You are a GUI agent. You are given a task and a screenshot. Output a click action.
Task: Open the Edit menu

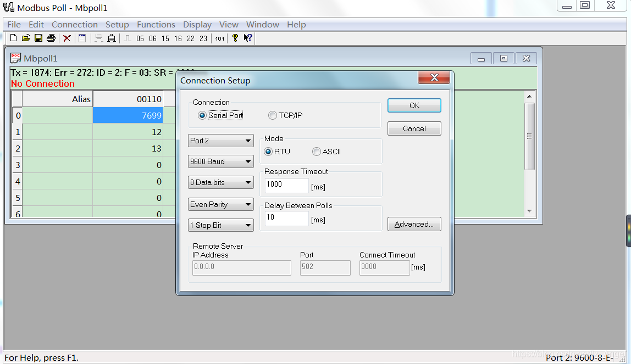[x=36, y=25]
